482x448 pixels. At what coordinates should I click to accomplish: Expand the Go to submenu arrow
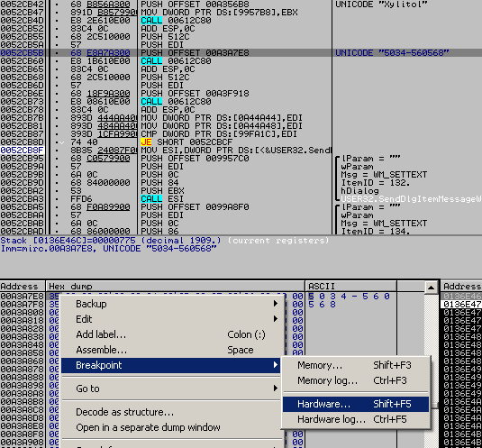(276, 389)
